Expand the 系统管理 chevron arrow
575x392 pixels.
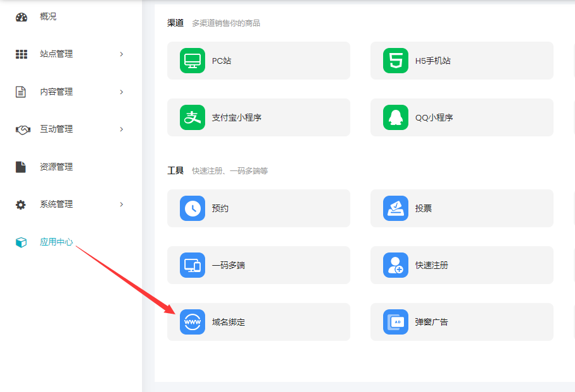point(121,205)
